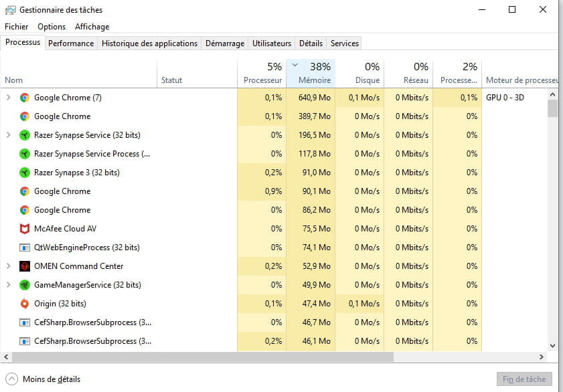Click the McAfee Cloud AV shield icon

pos(24,229)
